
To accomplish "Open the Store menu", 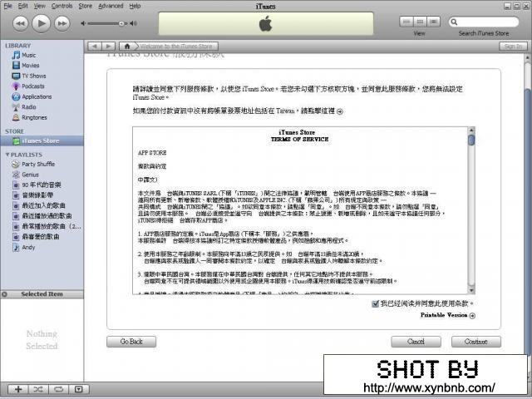I will 85,6.
